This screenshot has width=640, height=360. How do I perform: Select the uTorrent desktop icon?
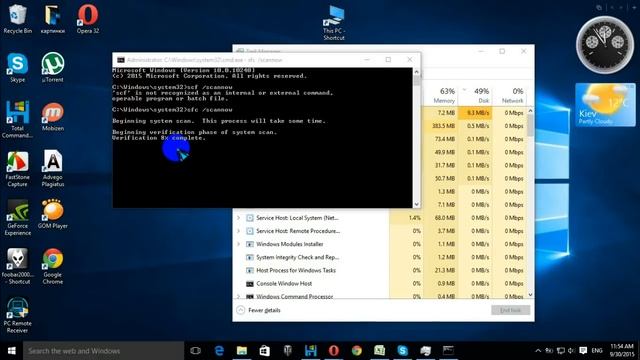(x=53, y=68)
